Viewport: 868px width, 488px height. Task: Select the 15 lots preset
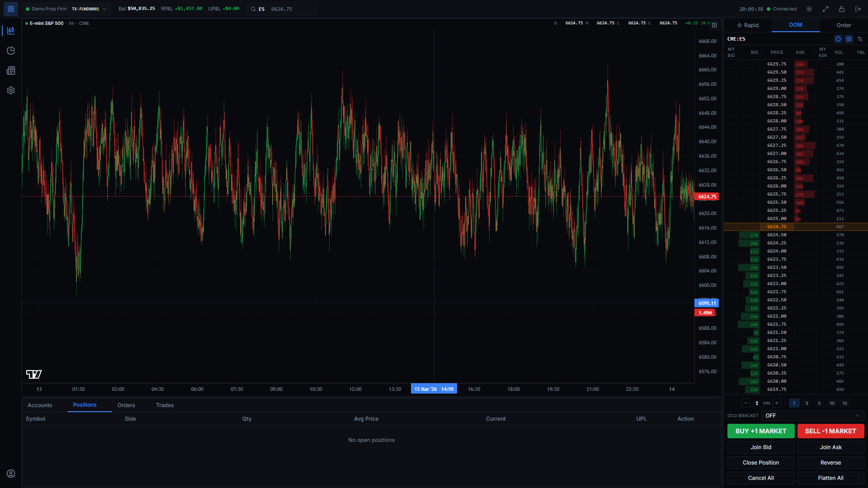[844, 403]
